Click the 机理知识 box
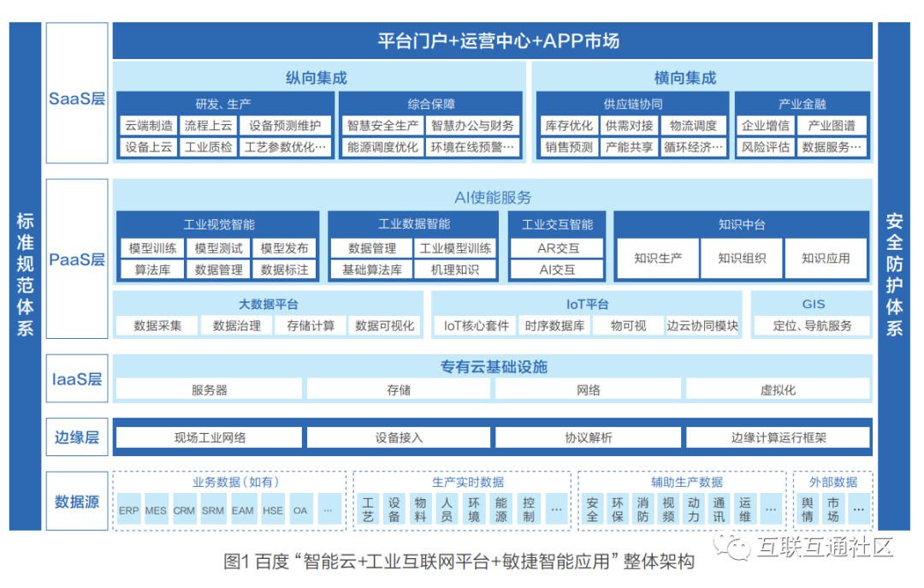Image resolution: width=924 pixels, height=588 pixels. [x=455, y=270]
